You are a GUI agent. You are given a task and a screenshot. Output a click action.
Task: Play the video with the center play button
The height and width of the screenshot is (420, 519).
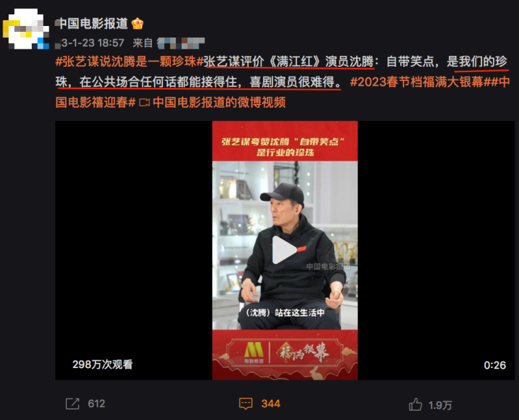pos(284,250)
